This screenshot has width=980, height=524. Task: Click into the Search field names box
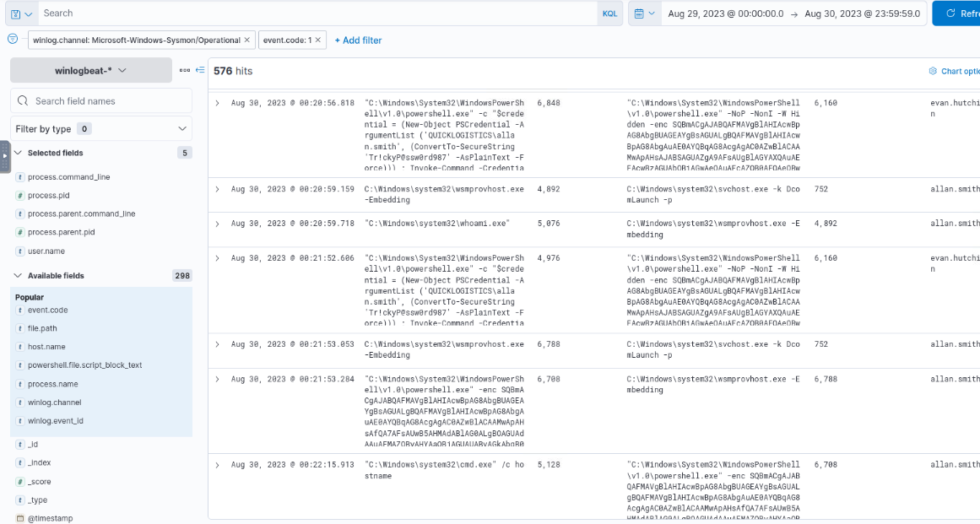pos(106,101)
